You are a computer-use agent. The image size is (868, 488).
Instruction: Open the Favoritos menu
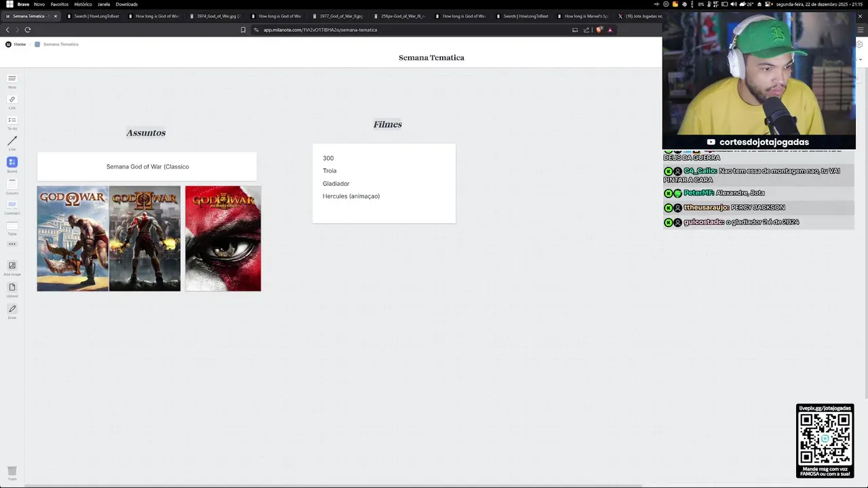[60, 4]
